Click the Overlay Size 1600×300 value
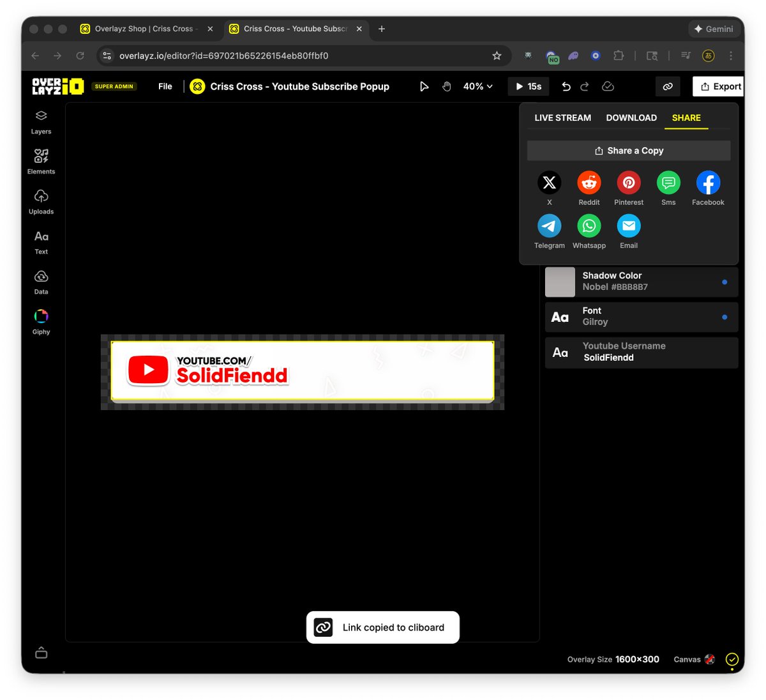766x700 pixels. [x=637, y=659]
